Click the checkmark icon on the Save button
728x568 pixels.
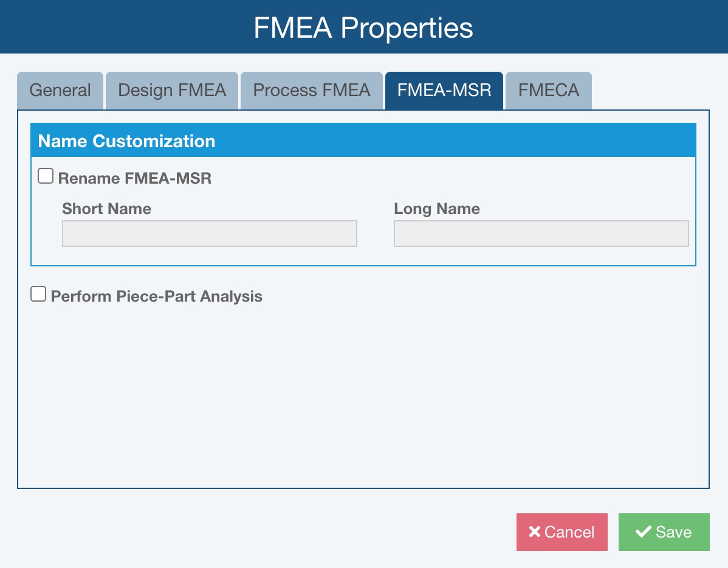point(642,532)
